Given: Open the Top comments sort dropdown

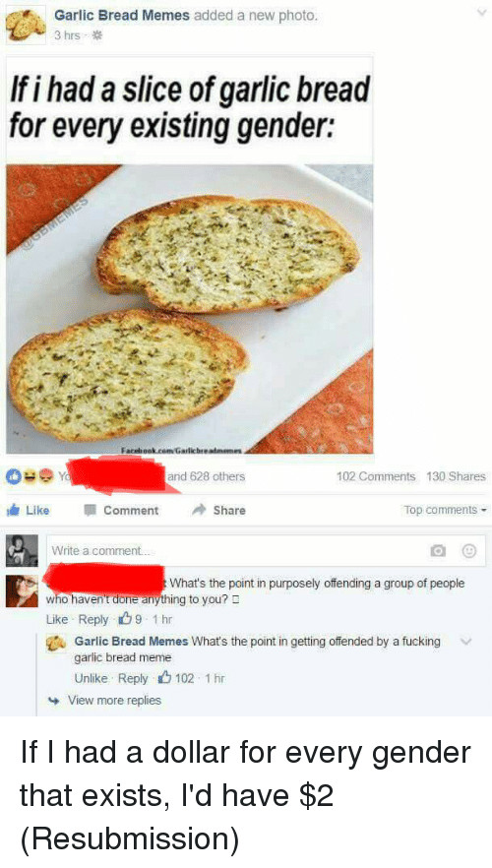Looking at the screenshot, I should (445, 510).
